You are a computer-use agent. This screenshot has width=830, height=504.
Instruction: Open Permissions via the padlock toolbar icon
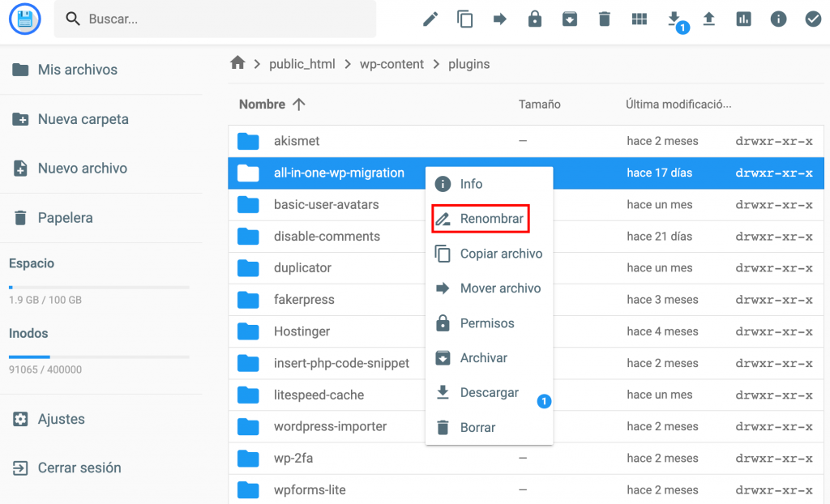coord(535,18)
